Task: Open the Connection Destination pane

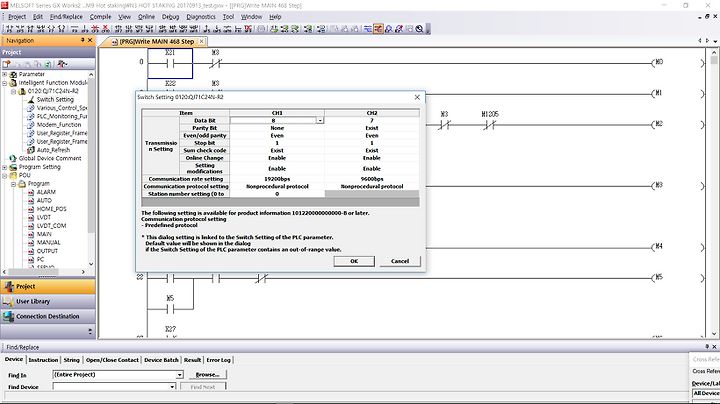Action: tap(48, 316)
